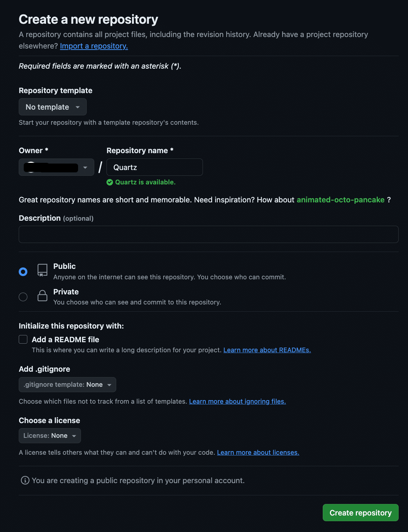
Task: Open the Import a repository link
Action: coord(94,46)
